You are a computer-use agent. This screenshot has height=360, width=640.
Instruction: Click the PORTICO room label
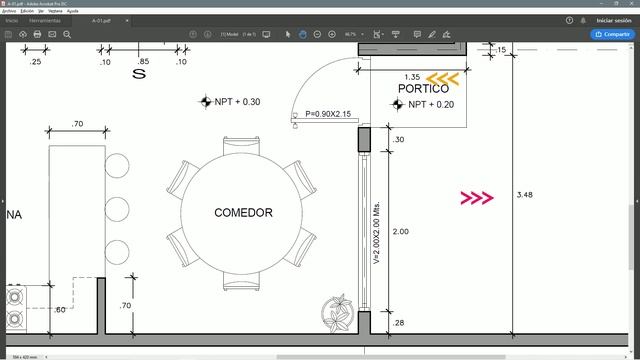424,89
